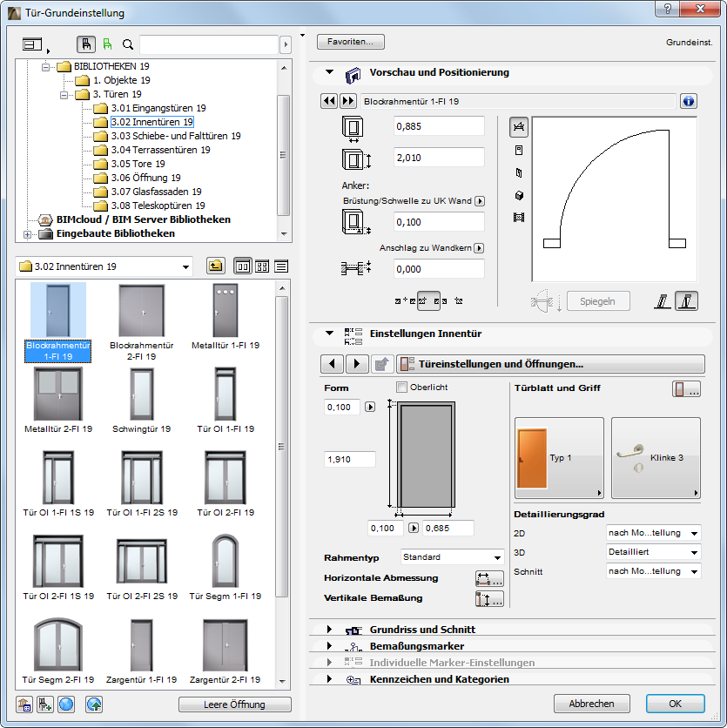Collapse Vorschau und Positionierung panel
The height and width of the screenshot is (728, 727).
(329, 72)
